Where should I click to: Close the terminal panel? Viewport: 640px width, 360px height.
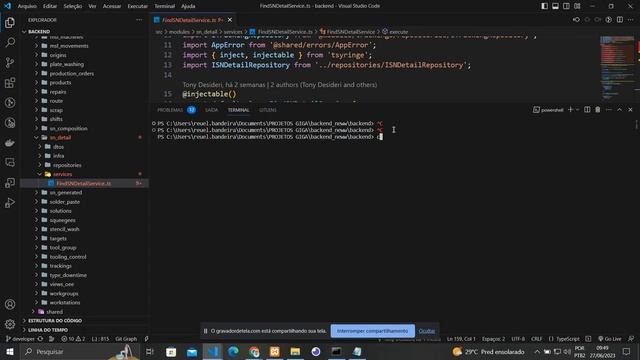pos(630,110)
